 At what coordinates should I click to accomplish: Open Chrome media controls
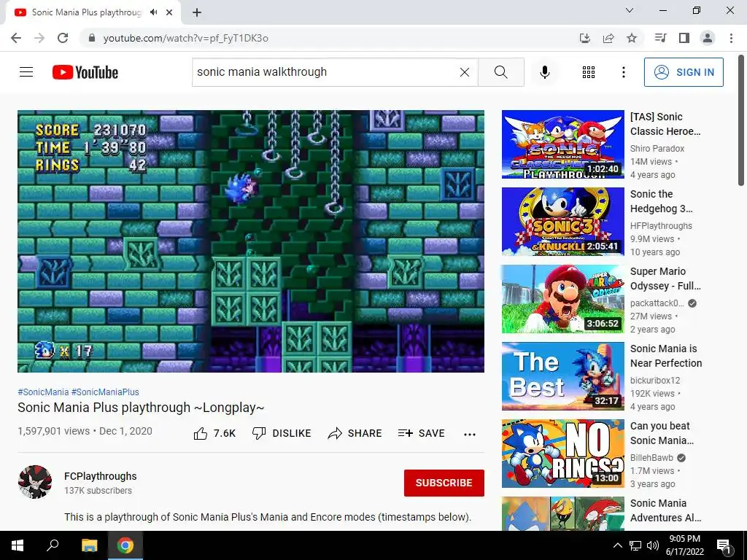tap(660, 38)
